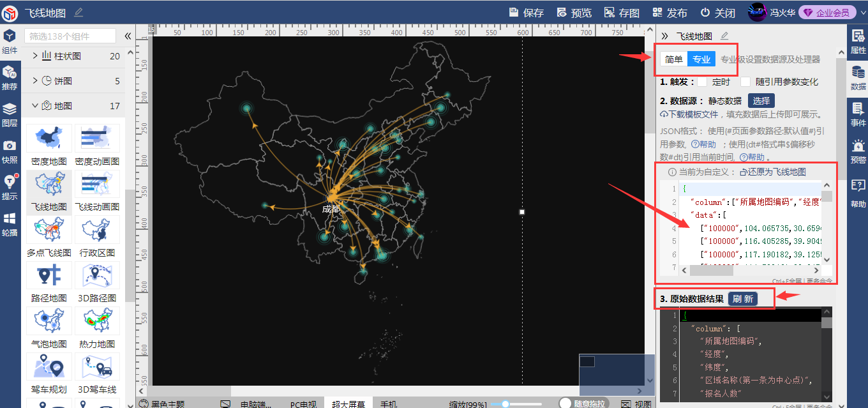Open 快照 snapshot sidebar tab
This screenshot has width=868, height=408.
[10, 152]
